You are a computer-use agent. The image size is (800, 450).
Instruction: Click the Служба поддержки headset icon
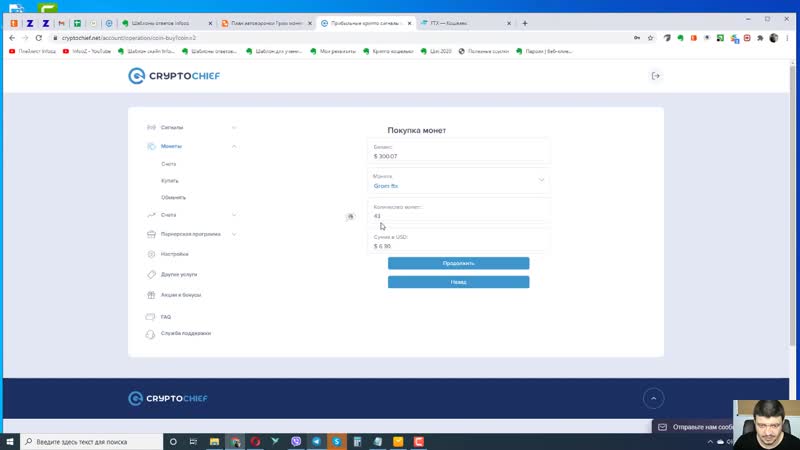click(150, 334)
